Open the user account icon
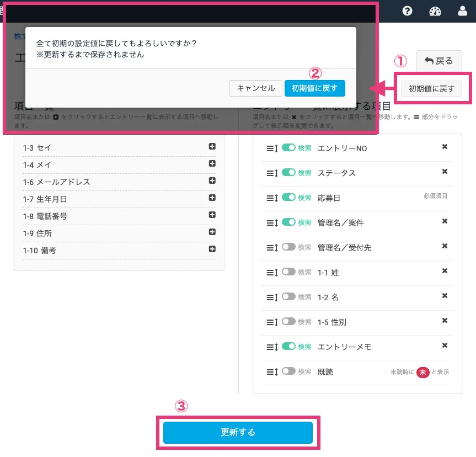The height and width of the screenshot is (457, 476). (463, 11)
